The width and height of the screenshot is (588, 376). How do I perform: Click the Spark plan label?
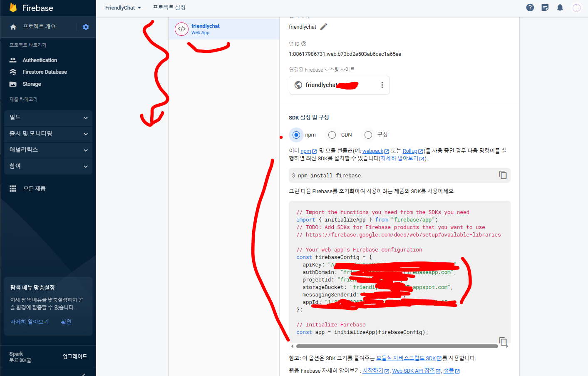coord(16,354)
